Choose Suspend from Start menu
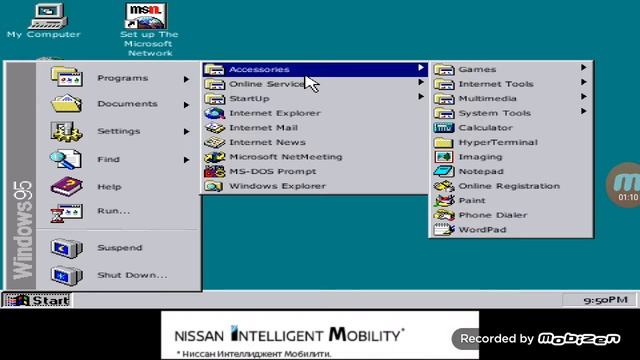The height and width of the screenshot is (360, 640). [x=118, y=248]
